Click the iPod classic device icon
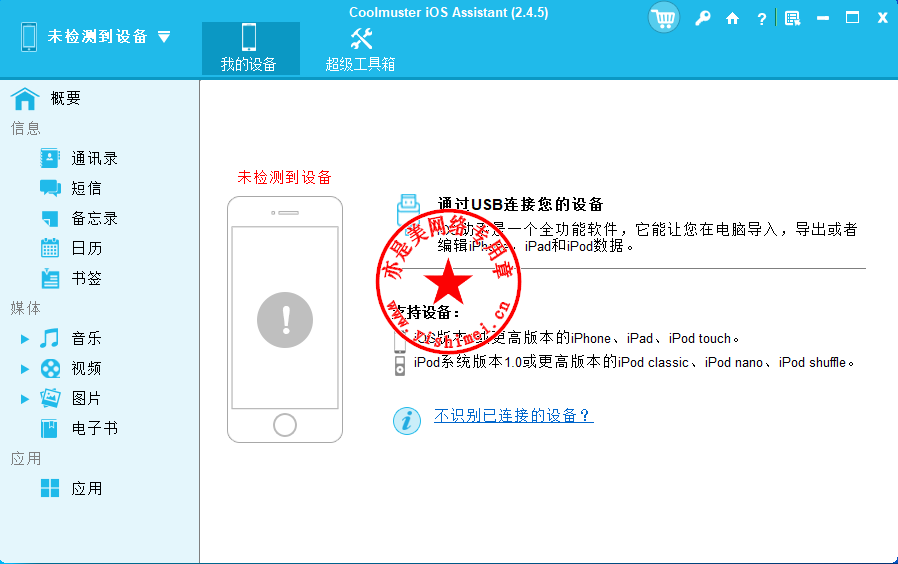 [x=400, y=365]
